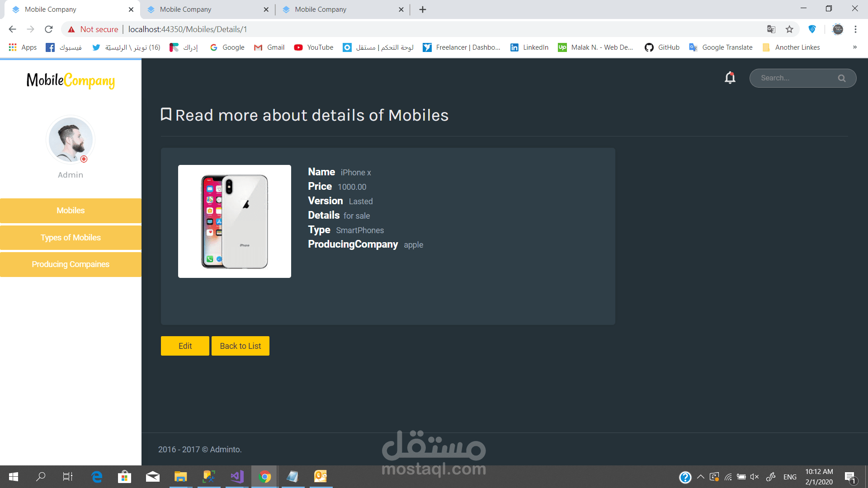Click Back to List button
Image resolution: width=868 pixels, height=488 pixels.
coord(240,346)
